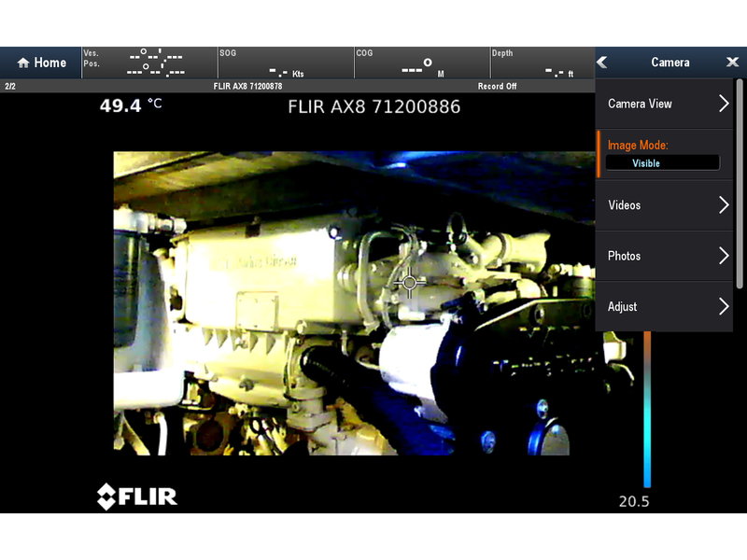Select the Ves. Pos. data box

pos(148,63)
